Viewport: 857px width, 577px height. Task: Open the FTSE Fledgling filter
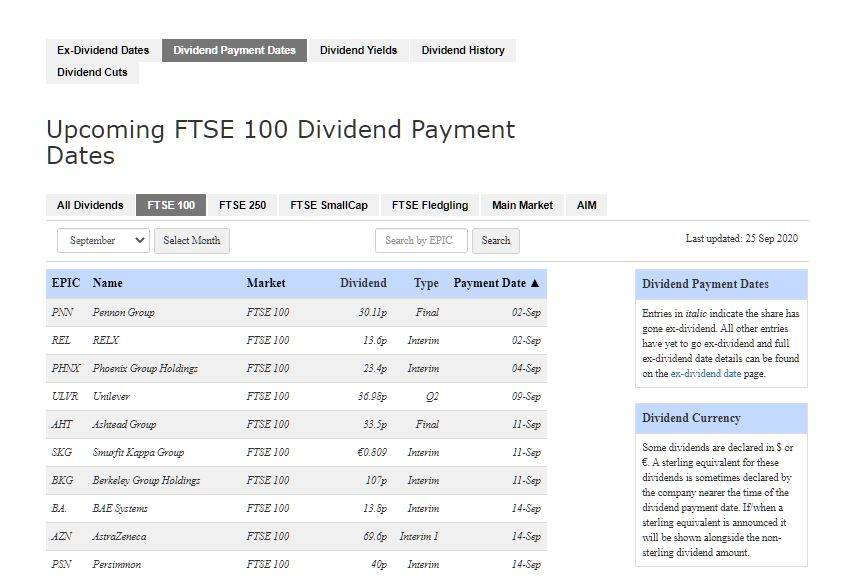click(x=430, y=205)
